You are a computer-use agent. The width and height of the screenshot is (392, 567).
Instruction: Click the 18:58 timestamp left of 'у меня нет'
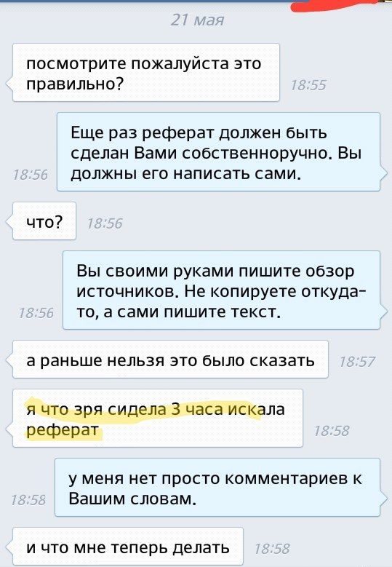[28, 500]
